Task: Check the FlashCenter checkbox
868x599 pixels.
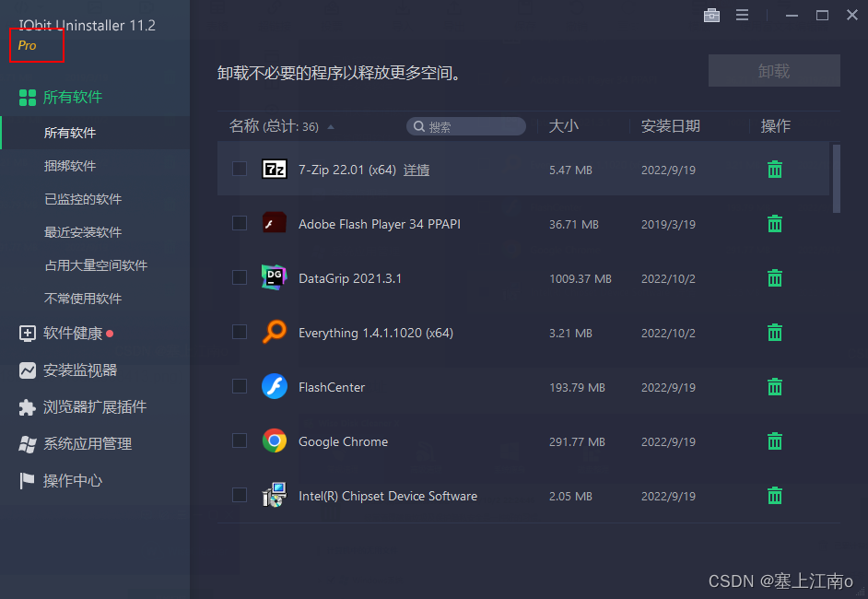Action: 240,386
